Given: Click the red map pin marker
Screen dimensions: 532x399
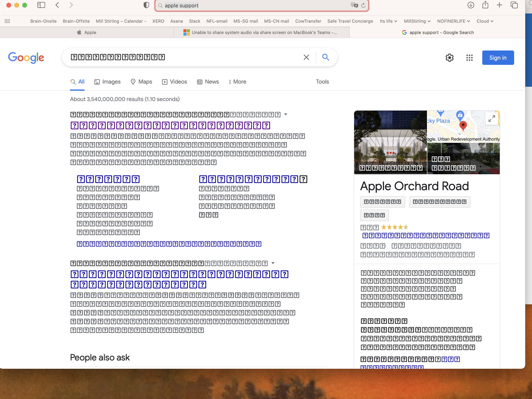Looking at the screenshot, I should (463, 126).
